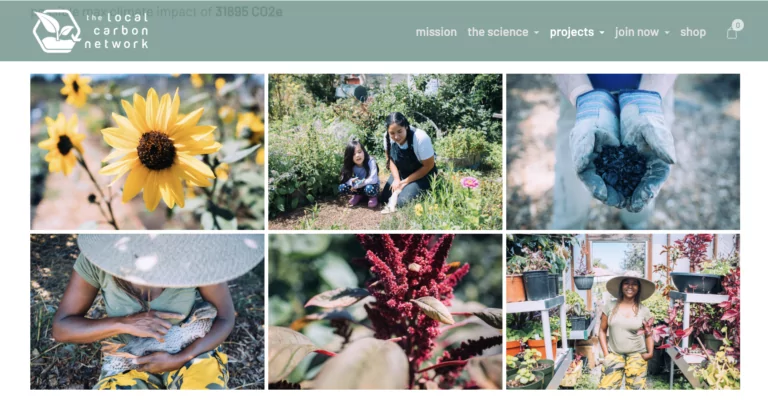The height and width of the screenshot is (411, 768).
Task: Click the leaf hexagon logo icon
Action: [x=56, y=31]
